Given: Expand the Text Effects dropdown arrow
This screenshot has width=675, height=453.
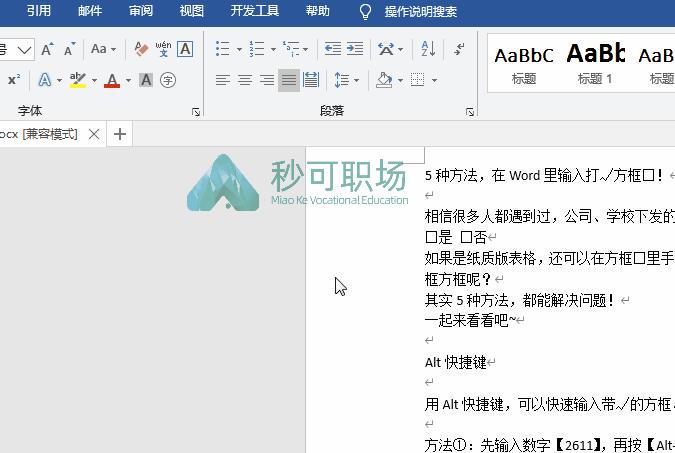Looking at the screenshot, I should click(x=59, y=80).
